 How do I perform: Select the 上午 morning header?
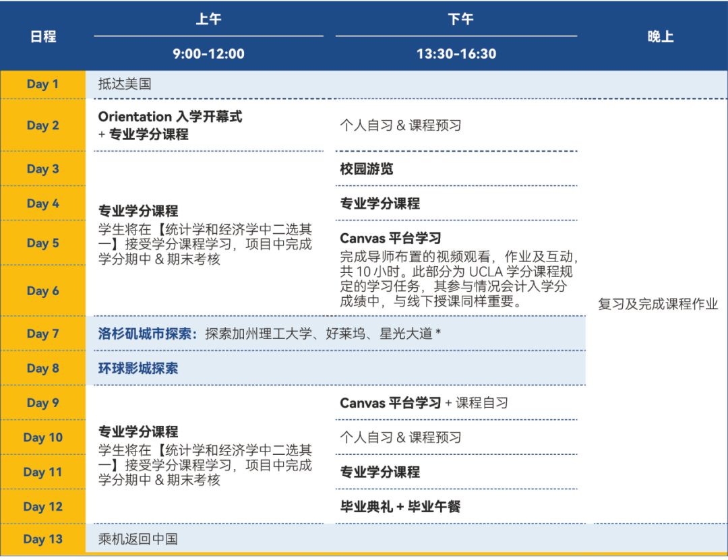pyautogui.click(x=209, y=19)
